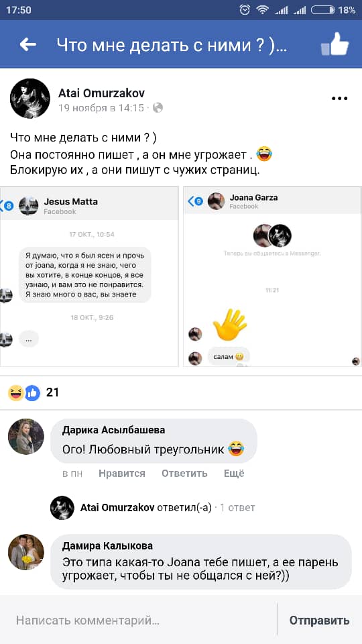View the laughing and like reactions count

[34, 392]
